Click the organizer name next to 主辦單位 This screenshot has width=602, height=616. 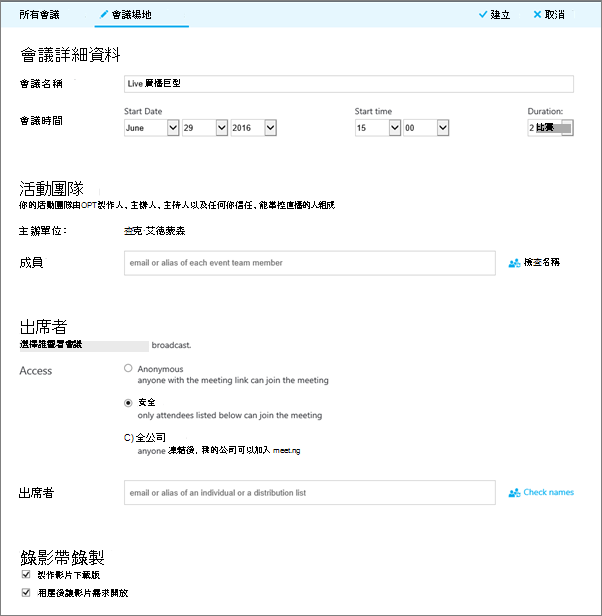point(154,231)
